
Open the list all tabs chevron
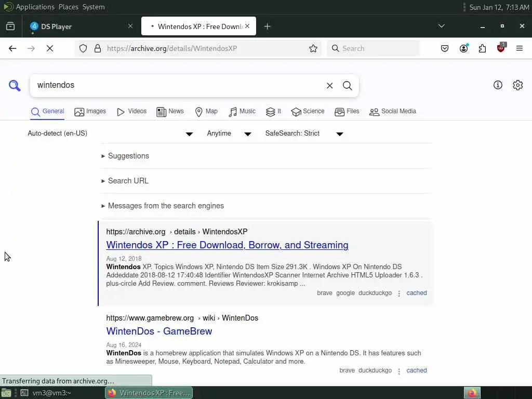[442, 26]
